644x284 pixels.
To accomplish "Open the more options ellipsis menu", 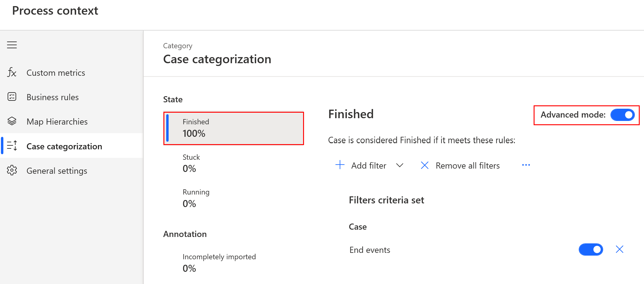I will click(526, 165).
